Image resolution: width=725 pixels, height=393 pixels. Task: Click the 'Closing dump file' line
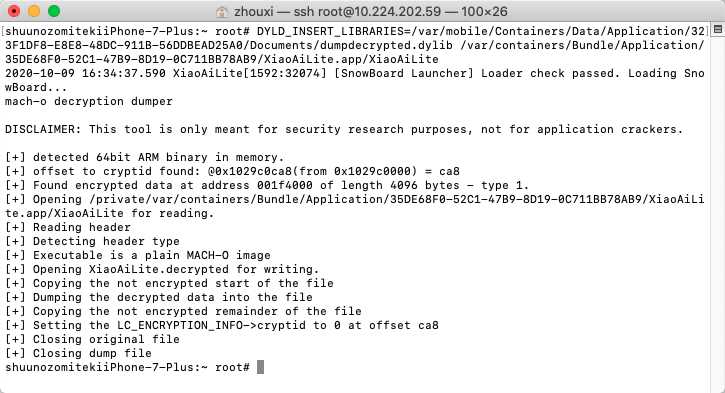point(79,353)
